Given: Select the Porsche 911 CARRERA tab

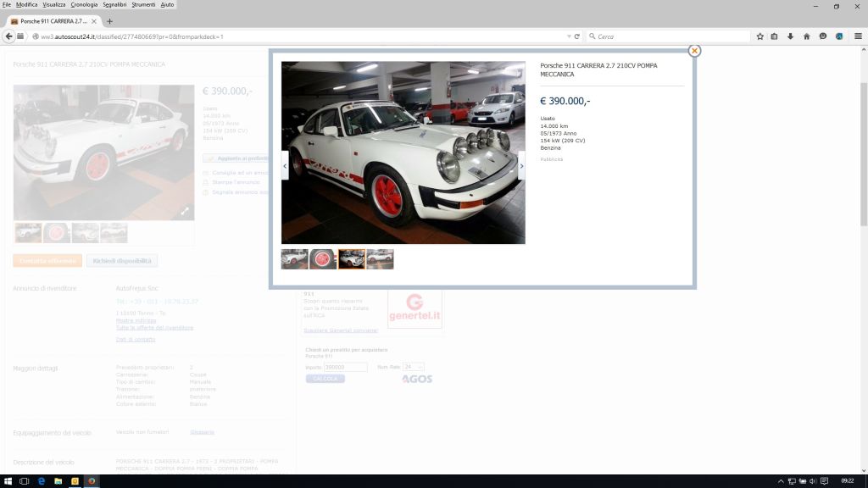Looking at the screenshot, I should click(x=53, y=21).
